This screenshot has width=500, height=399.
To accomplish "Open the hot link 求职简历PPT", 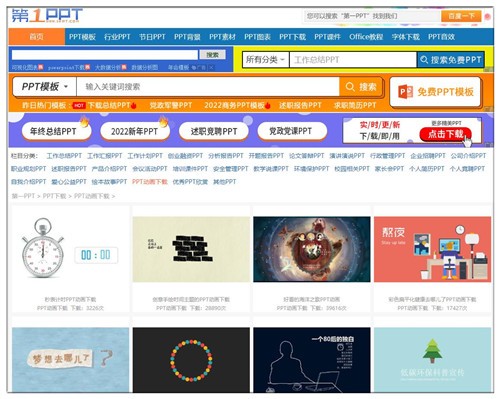I will pyautogui.click(x=355, y=105).
